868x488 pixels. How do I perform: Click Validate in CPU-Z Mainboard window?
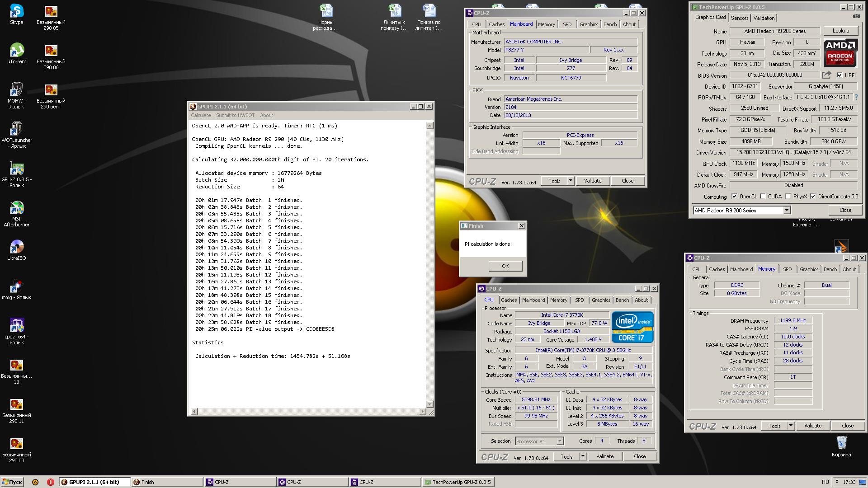tap(592, 181)
